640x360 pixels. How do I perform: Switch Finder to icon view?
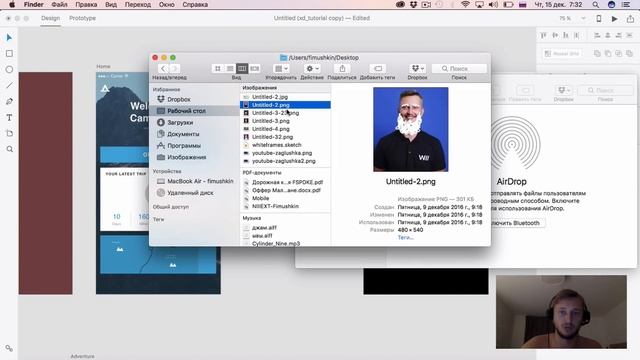(x=218, y=69)
